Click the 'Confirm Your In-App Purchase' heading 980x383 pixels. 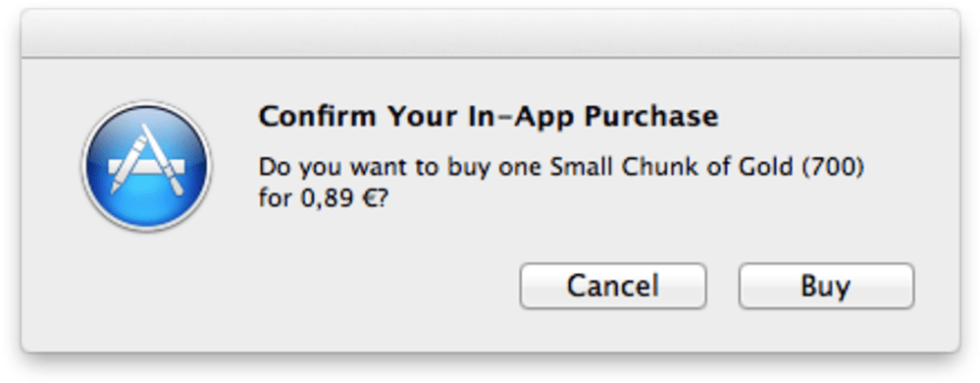[489, 117]
